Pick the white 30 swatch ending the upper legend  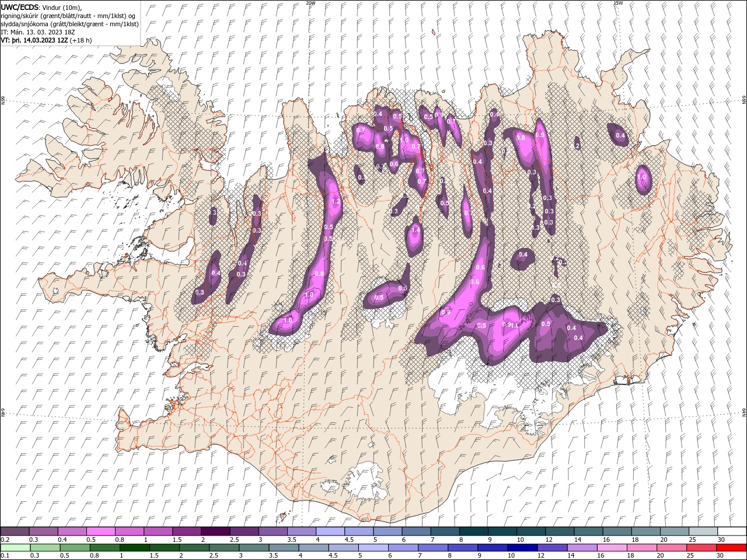732,531
